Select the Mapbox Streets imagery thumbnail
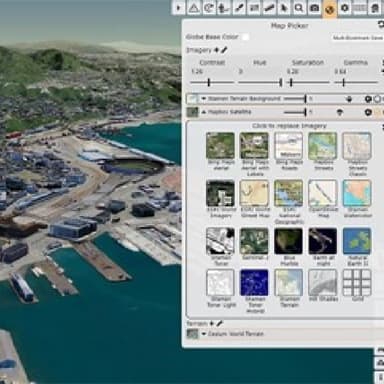The width and height of the screenshot is (384, 384). (x=323, y=146)
